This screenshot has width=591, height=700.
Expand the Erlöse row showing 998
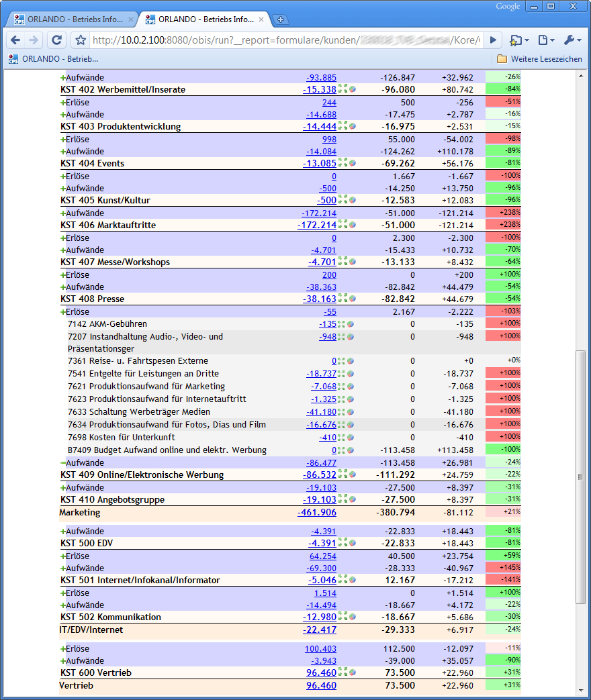pyautogui.click(x=63, y=140)
